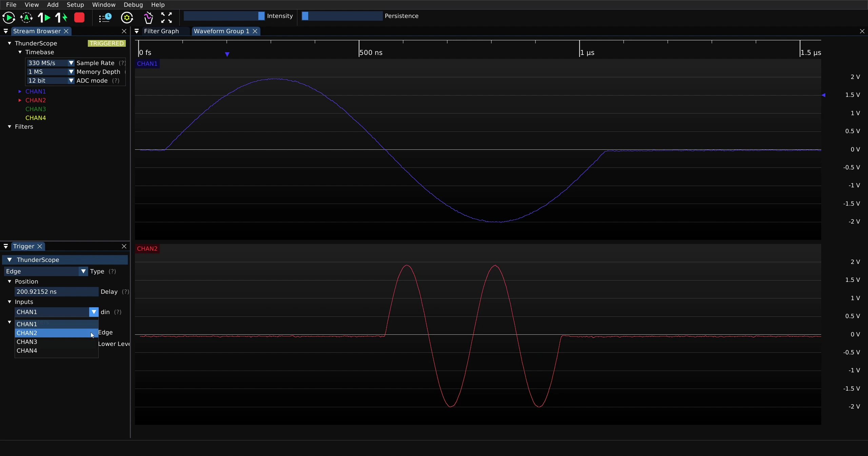Open the ADC mode dropdown

pyautogui.click(x=50, y=81)
